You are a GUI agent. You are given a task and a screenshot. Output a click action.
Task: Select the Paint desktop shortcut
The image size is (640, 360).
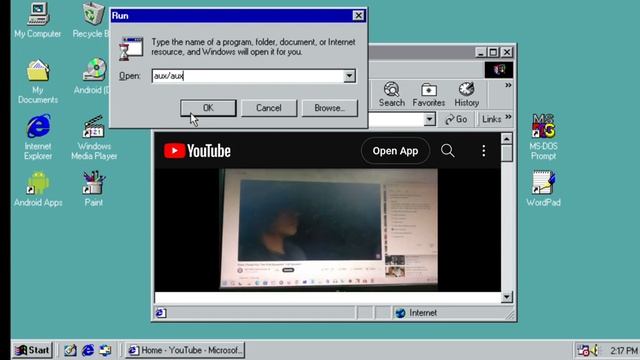pyautogui.click(x=93, y=189)
